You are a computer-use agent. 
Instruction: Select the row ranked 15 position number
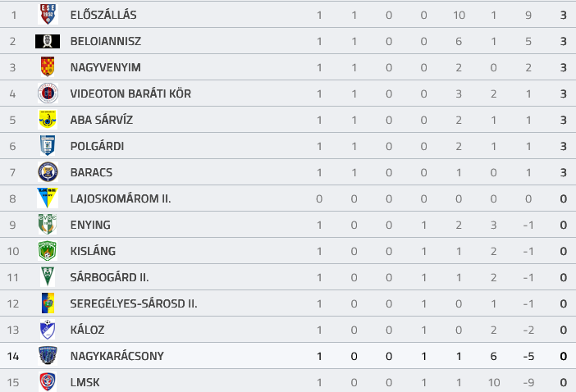point(13,382)
